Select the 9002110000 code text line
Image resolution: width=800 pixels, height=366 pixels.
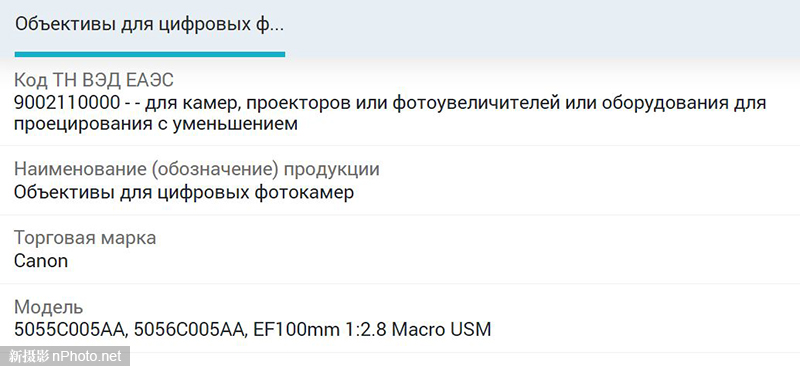390,103
